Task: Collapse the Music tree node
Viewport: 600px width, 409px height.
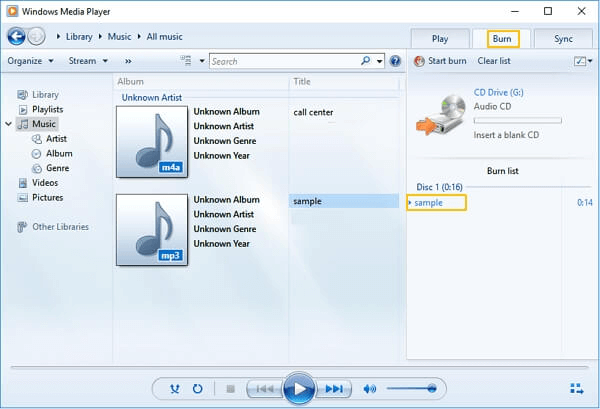Action: click(x=9, y=124)
